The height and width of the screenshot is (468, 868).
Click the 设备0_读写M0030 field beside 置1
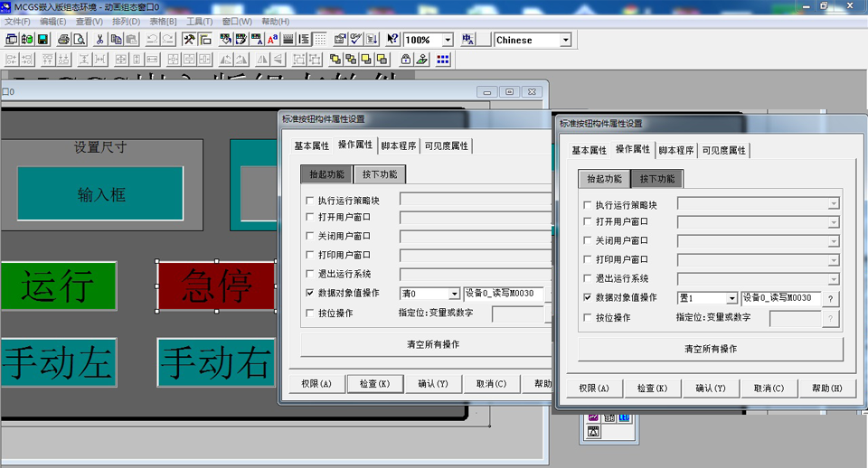[x=780, y=298]
